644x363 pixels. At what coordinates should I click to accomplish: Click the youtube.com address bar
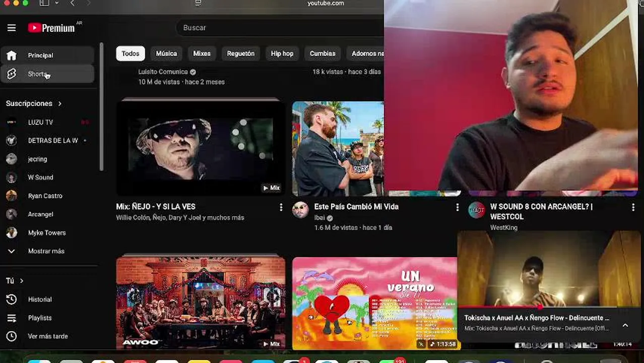click(x=326, y=3)
